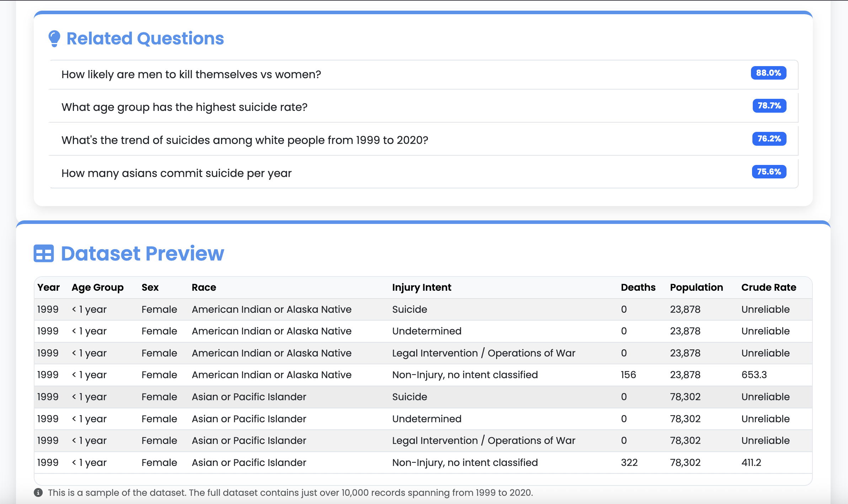
Task: Click the Age Group column header
Action: [x=98, y=288]
